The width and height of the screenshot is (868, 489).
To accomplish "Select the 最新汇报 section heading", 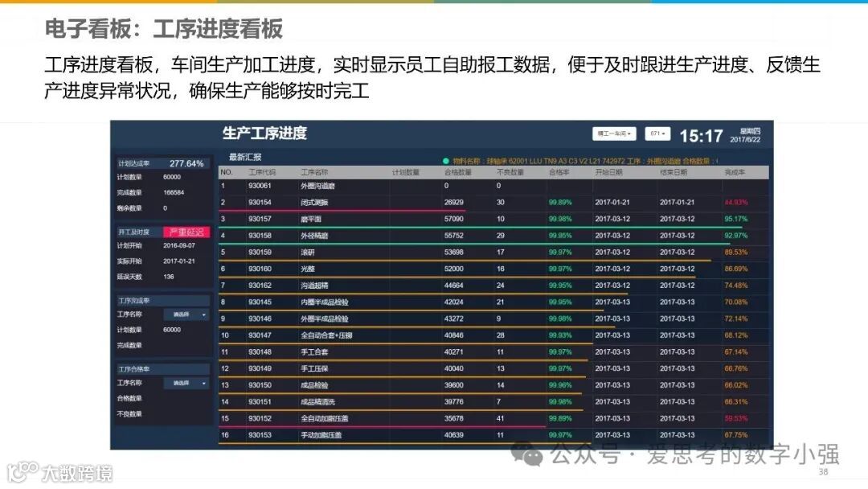I will click(x=245, y=158).
